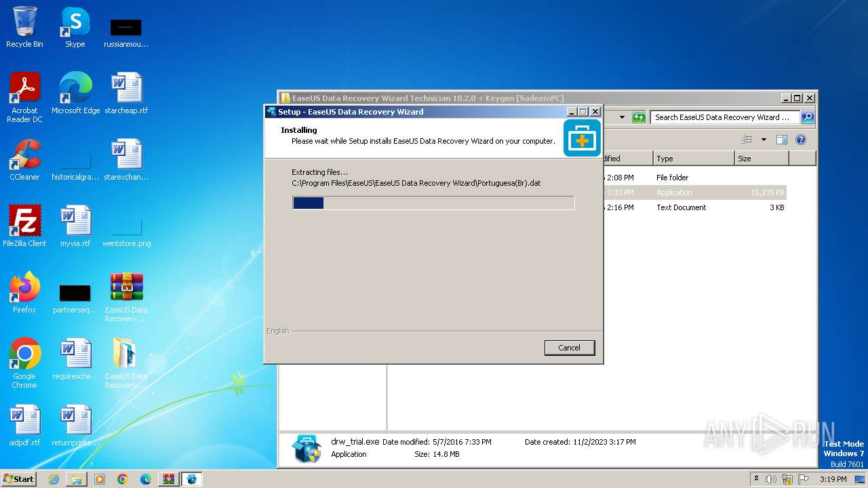Image resolution: width=868 pixels, height=488 pixels.
Task: Open aidpdf.rtf document
Action: click(x=24, y=426)
